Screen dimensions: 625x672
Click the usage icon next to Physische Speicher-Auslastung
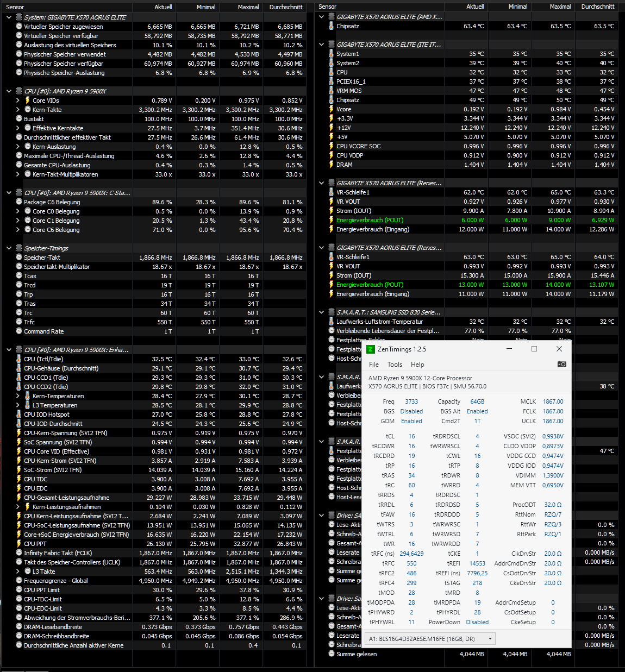pyautogui.click(x=20, y=73)
